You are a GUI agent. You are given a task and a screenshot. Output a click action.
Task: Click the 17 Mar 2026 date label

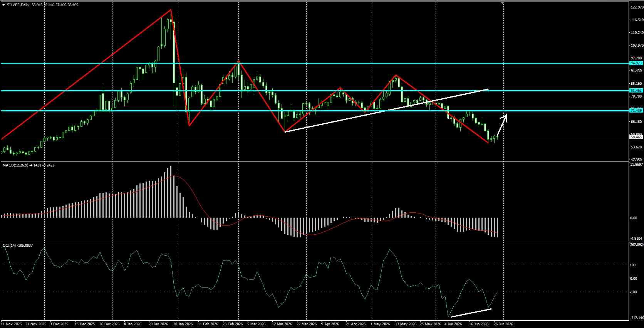(282, 324)
